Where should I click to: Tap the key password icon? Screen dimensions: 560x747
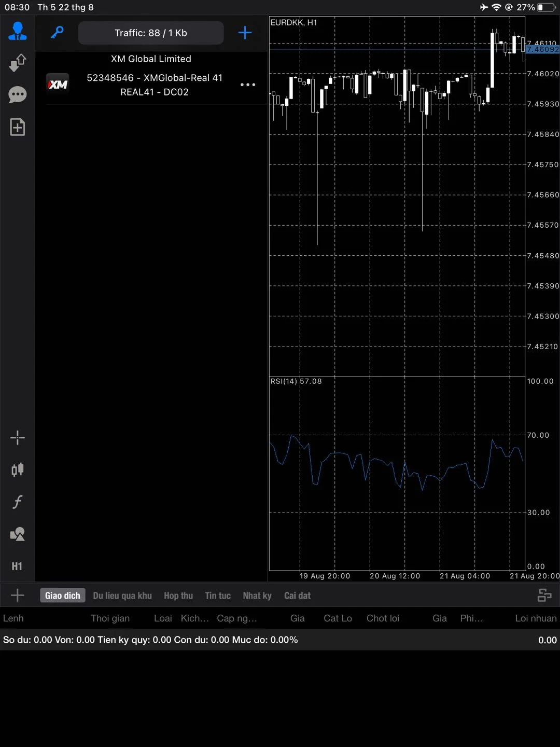(57, 33)
